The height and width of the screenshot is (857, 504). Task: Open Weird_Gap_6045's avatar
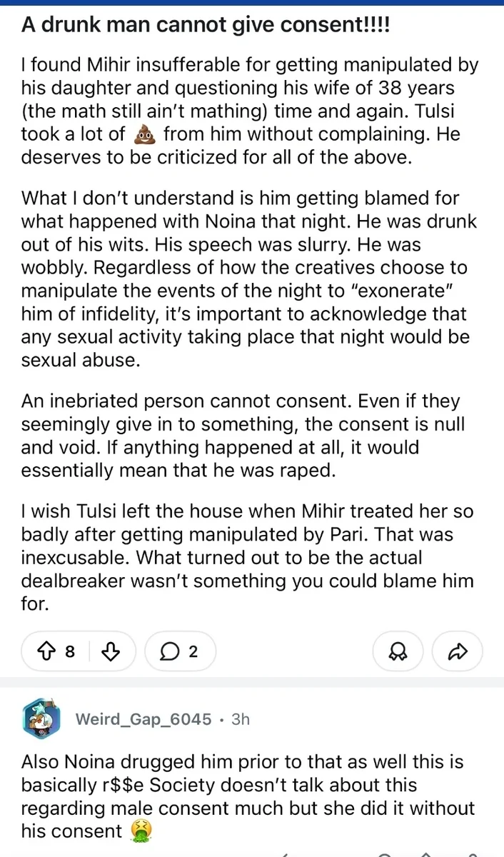[41, 718]
